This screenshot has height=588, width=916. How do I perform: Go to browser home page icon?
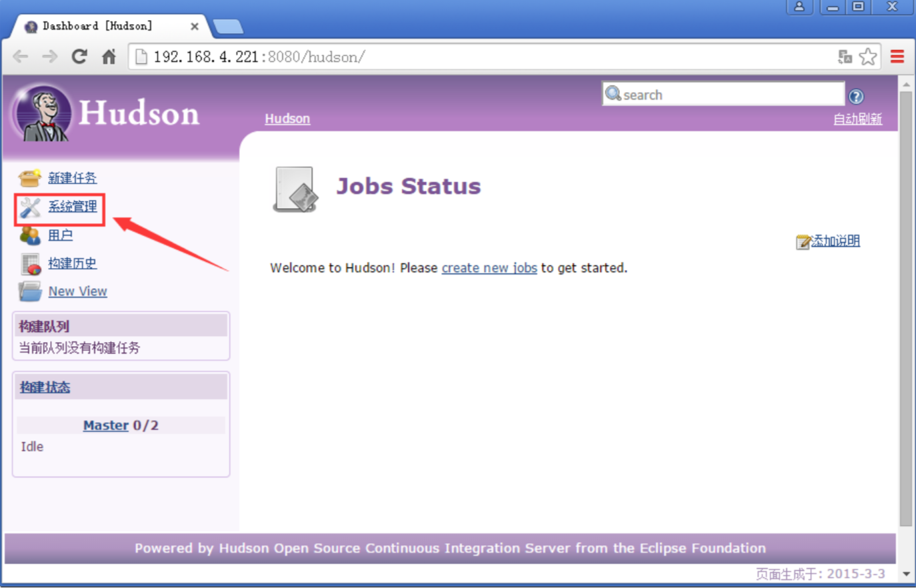pos(109,57)
